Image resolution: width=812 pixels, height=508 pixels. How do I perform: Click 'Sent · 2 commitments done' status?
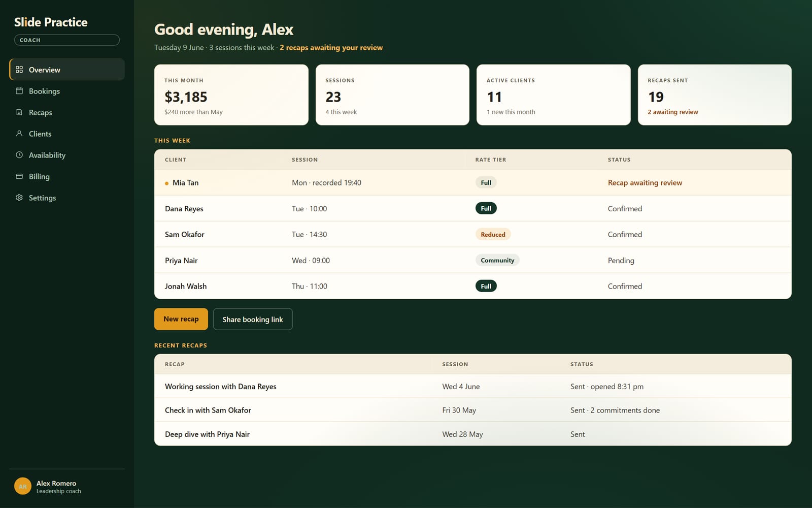pyautogui.click(x=615, y=410)
